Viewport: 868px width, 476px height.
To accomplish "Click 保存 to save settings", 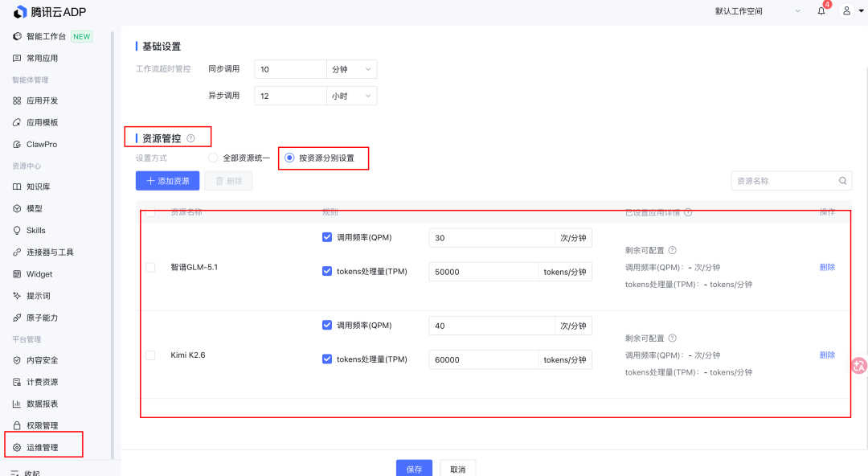I will tap(414, 468).
